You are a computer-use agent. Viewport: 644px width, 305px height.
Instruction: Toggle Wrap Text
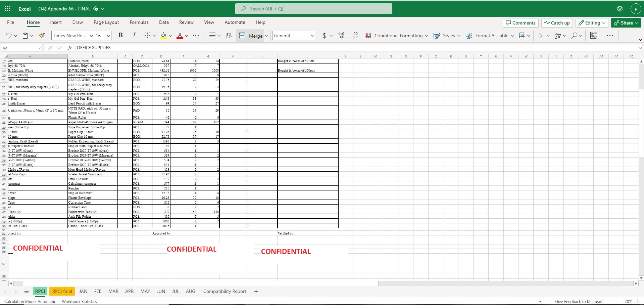pos(229,36)
